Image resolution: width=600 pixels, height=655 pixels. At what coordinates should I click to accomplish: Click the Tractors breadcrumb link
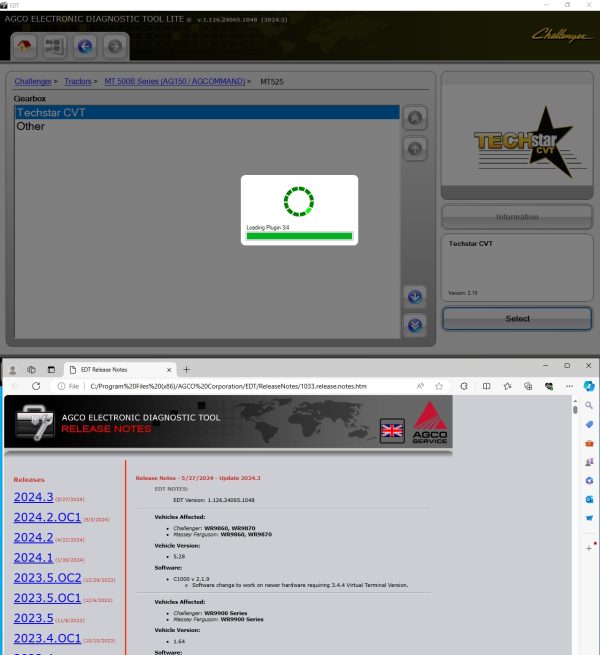[78, 81]
